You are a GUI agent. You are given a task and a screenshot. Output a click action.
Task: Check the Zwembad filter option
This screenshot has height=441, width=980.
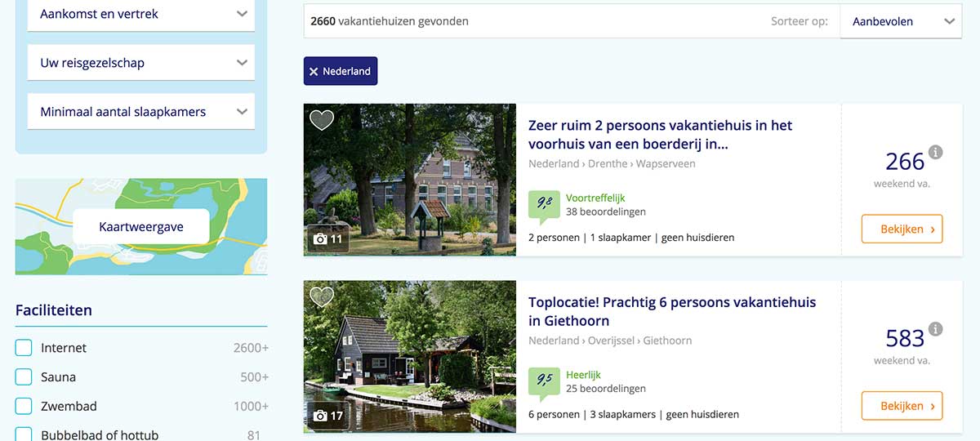point(24,407)
